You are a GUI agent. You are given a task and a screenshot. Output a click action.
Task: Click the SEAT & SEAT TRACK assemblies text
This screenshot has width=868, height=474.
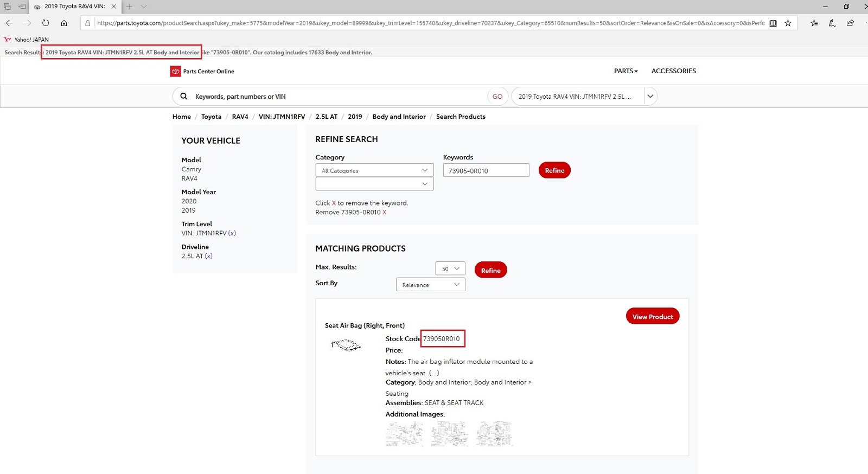pos(454,403)
